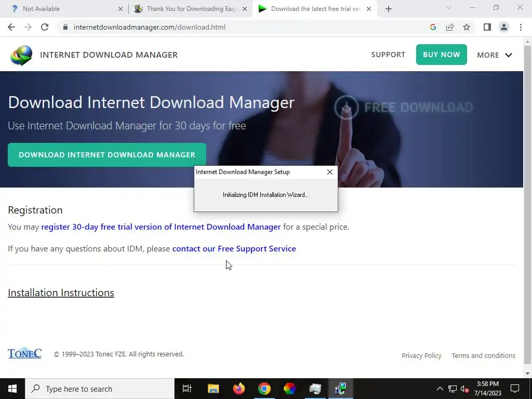The height and width of the screenshot is (399, 532).
Task: Select 'Download the latest free trial' tab
Action: tap(314, 9)
